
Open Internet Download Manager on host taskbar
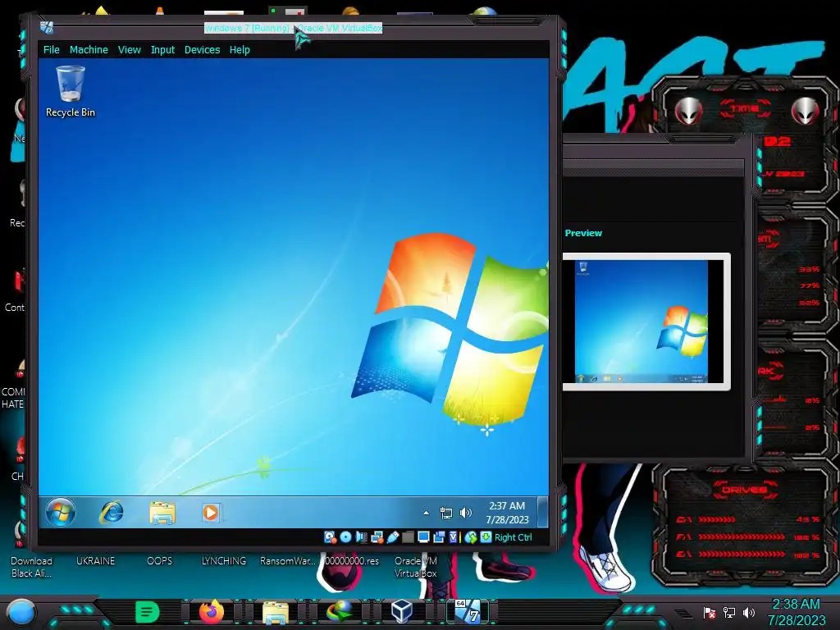pos(340,612)
